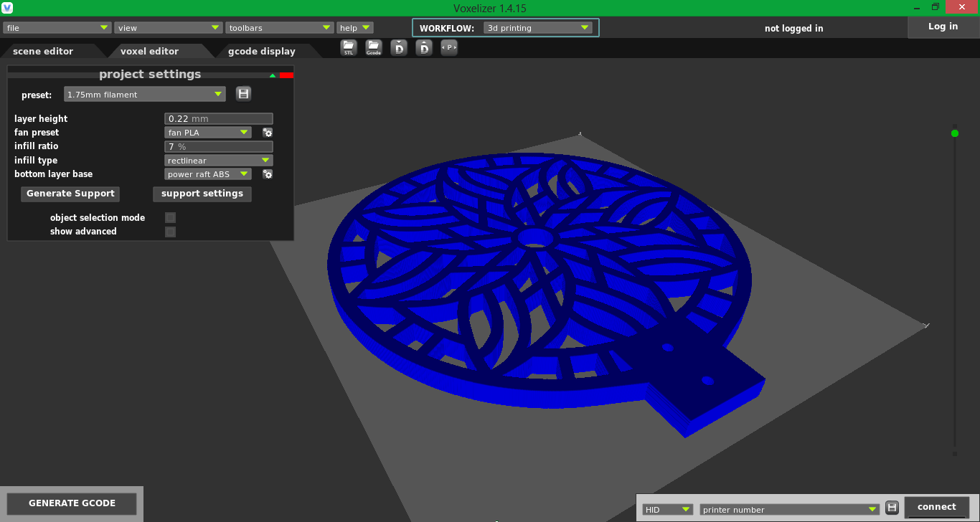Save the current project settings preset

tap(244, 94)
